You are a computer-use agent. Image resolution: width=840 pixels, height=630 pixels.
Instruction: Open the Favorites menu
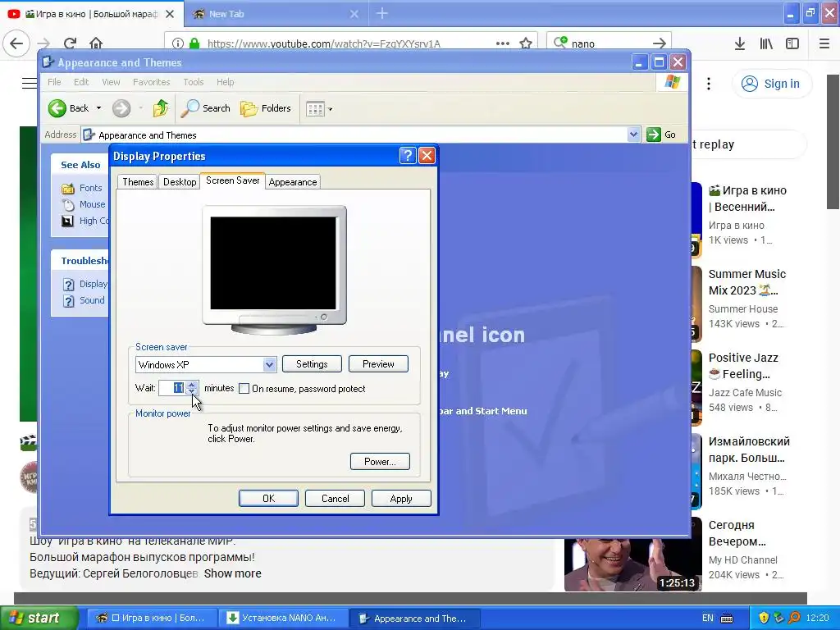click(x=151, y=82)
